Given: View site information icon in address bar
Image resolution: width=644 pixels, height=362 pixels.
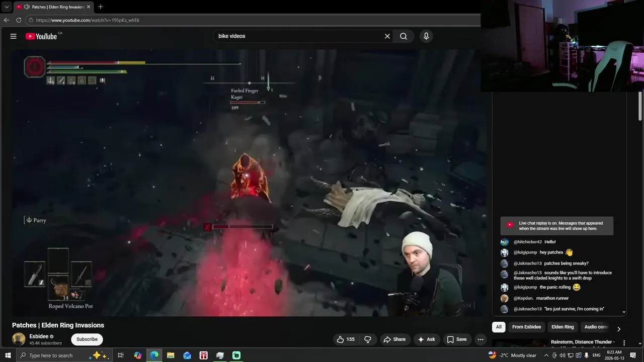Looking at the screenshot, I should [x=31, y=20].
